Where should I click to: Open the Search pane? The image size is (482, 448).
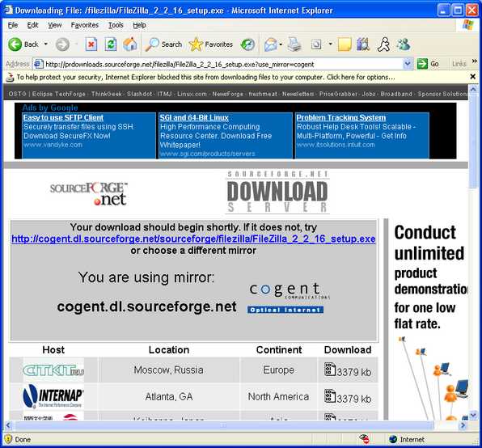coord(163,44)
